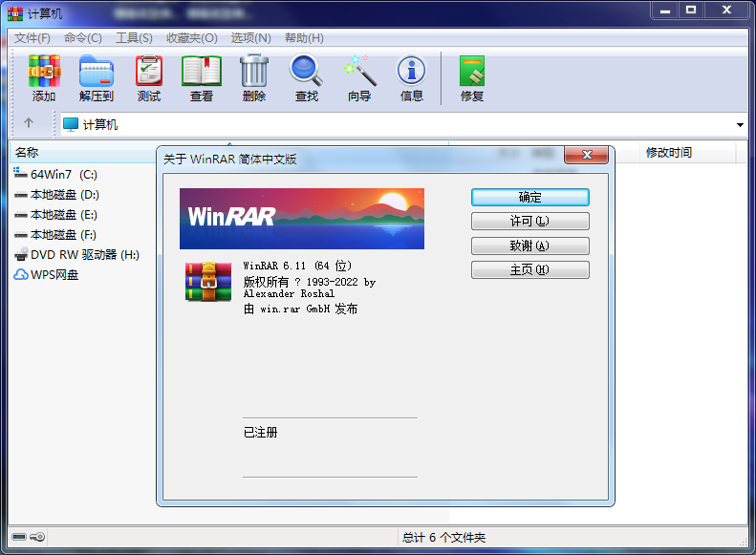Select 本地磁盘 (F:) in the list
The height and width of the screenshot is (555, 756).
click(x=55, y=235)
